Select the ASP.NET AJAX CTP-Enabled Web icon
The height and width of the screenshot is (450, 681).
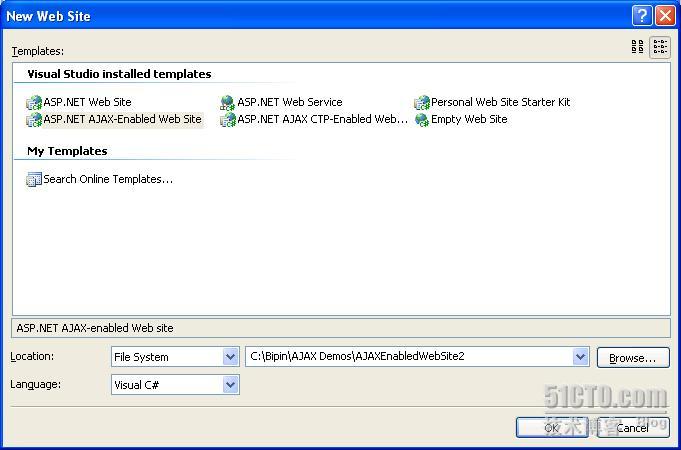(227, 119)
